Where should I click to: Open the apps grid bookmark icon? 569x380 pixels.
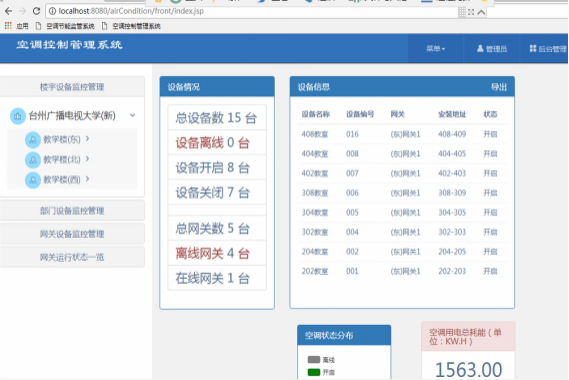[8, 26]
